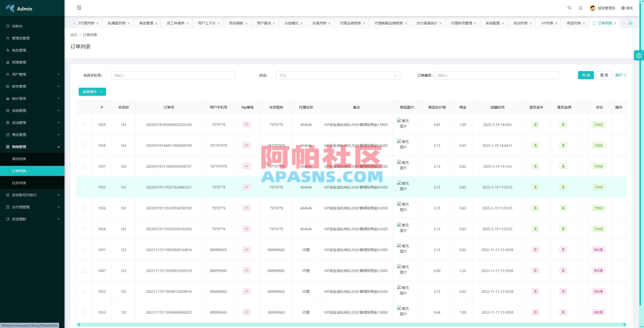Check the row checkbox for order 1053

(85, 312)
